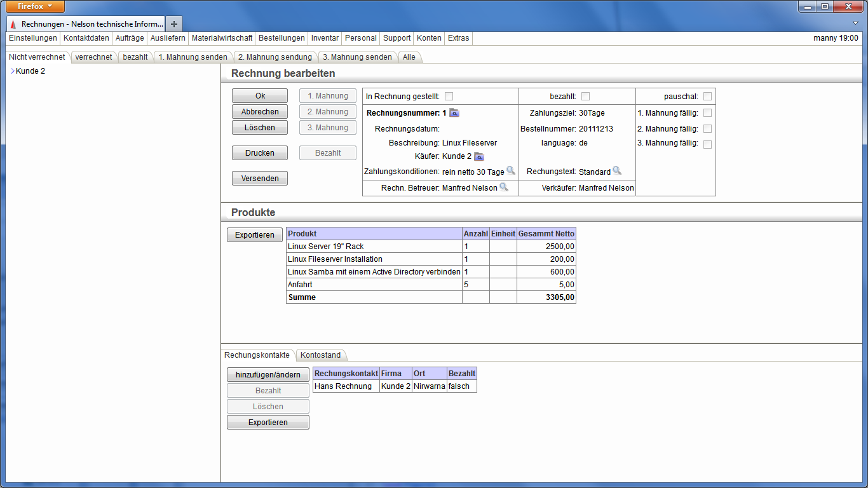Click the Versenden button
This screenshot has width=868, height=488.
260,179
